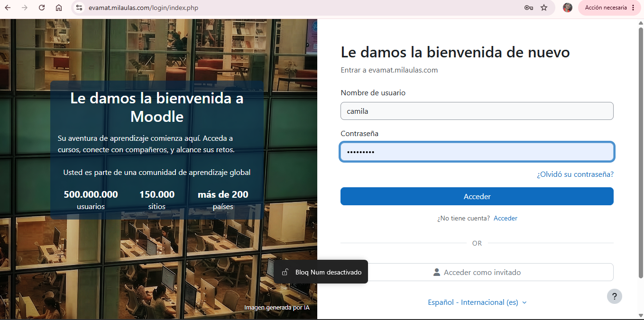Click the blue Acceder button

[x=477, y=196]
